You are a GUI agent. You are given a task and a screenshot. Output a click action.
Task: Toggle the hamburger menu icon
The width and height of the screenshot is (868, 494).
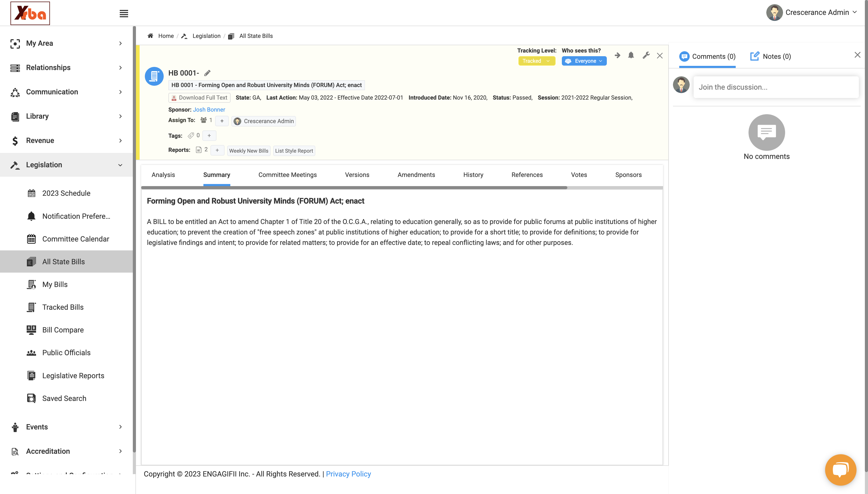[124, 14]
